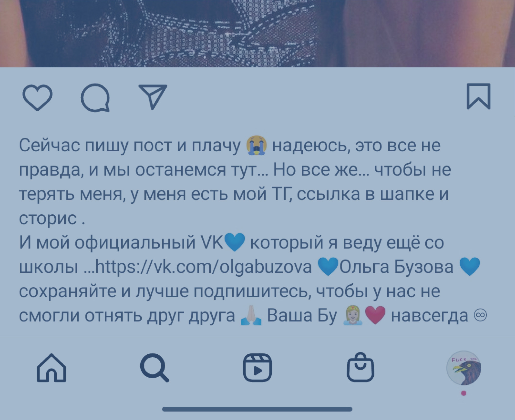
Task: Save post with bookmark icon
Action: pyautogui.click(x=479, y=97)
